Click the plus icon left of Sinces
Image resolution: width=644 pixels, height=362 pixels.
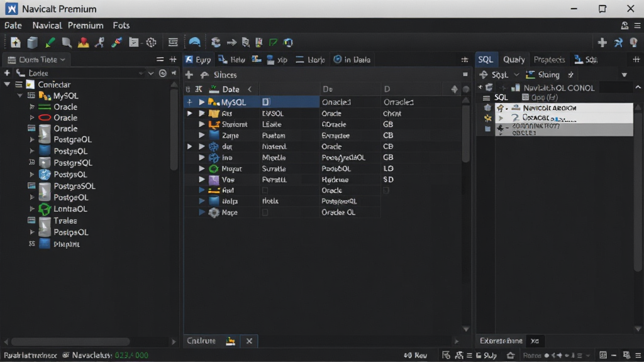coord(189,75)
